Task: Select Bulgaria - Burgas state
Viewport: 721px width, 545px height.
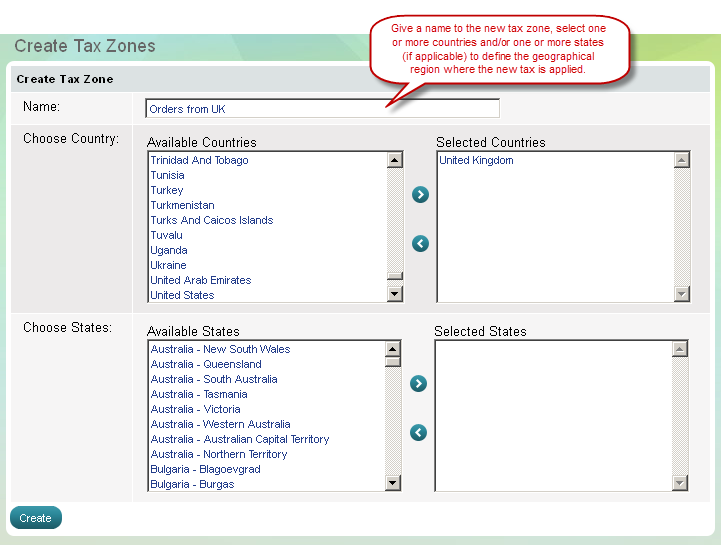Action: 192,484
